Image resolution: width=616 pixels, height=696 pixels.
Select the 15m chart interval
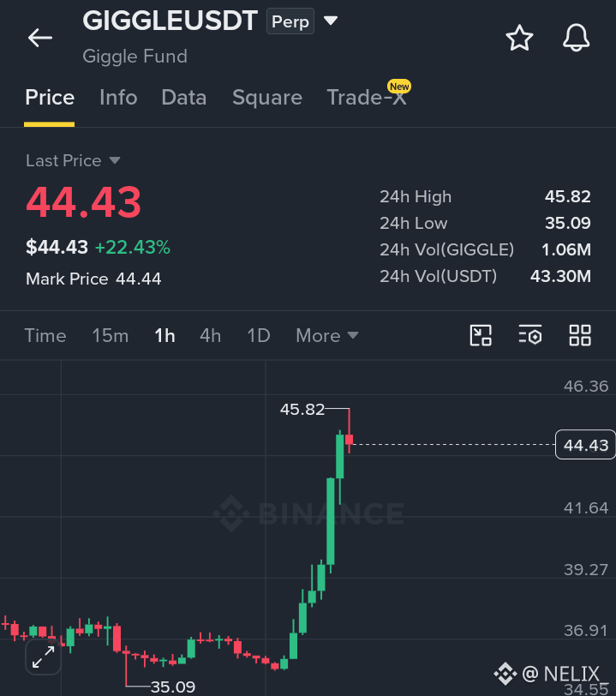coord(110,336)
